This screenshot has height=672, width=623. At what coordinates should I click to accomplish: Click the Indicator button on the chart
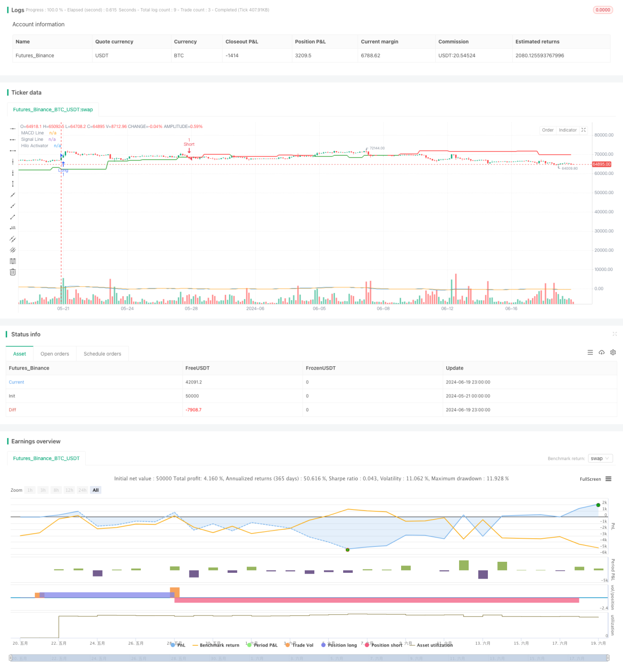click(x=567, y=130)
